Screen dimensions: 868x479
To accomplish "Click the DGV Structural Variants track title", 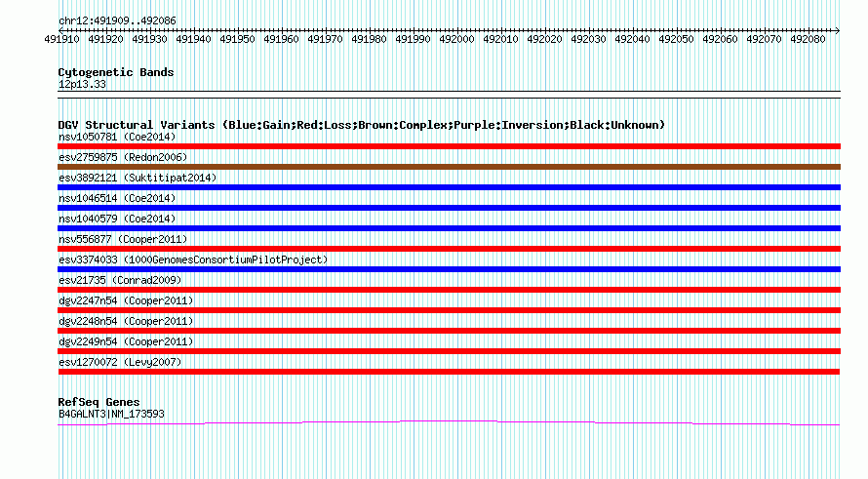I will click(x=361, y=125).
